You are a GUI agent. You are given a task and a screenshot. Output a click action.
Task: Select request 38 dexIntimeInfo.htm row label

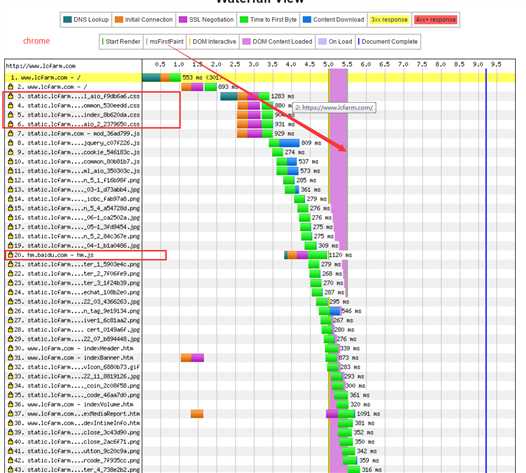[x=77, y=423]
